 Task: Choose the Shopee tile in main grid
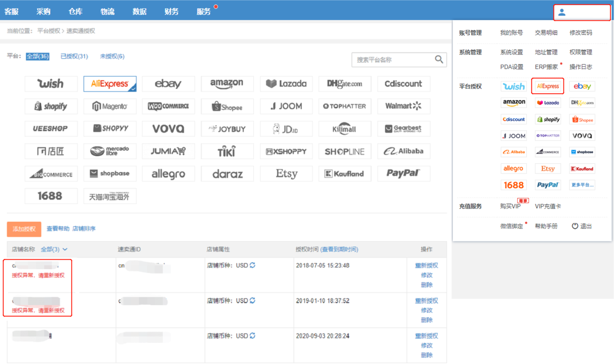coord(227,106)
